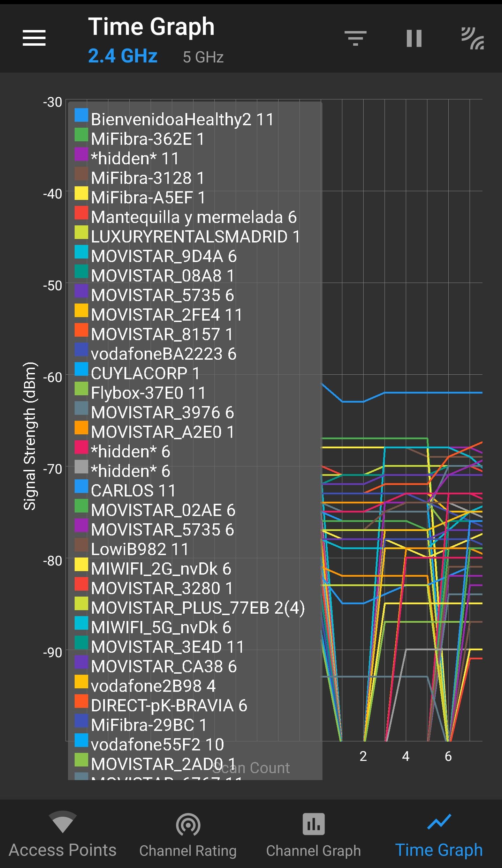502x868 pixels.
Task: Tap the MOVISTAR_9D4A cyan color swatch
Action: (81, 252)
